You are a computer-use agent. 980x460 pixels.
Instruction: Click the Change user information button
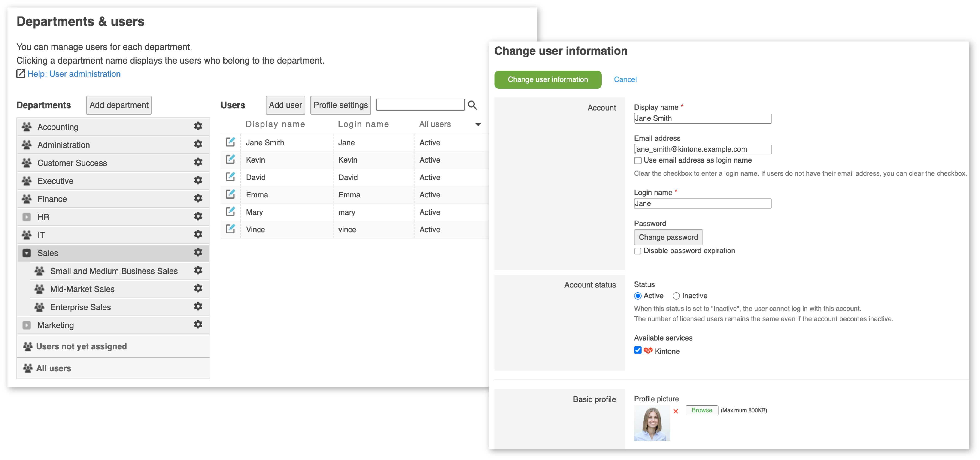548,79
